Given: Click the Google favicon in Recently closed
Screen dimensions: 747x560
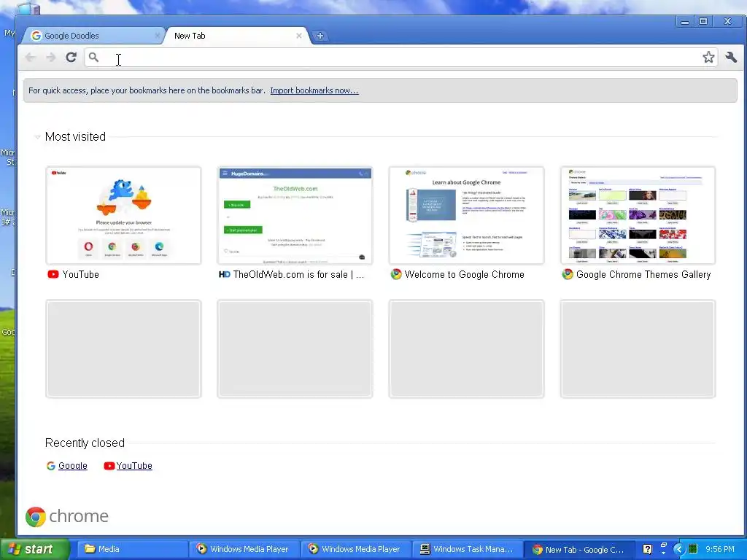Looking at the screenshot, I should [51, 466].
